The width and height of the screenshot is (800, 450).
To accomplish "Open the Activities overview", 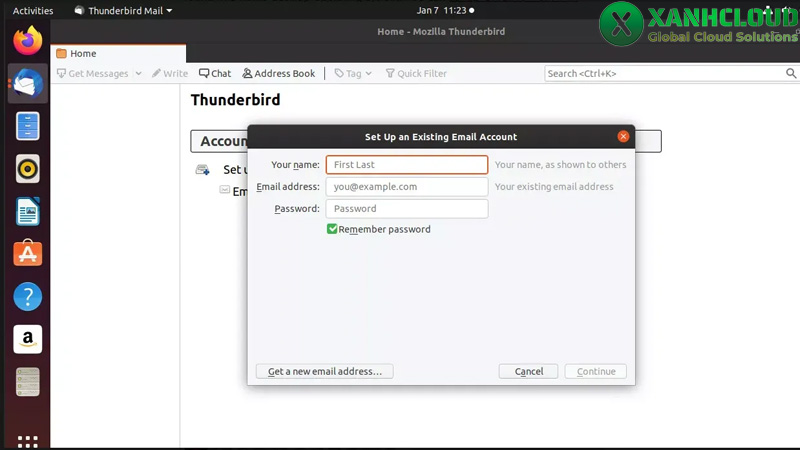I will tap(33, 10).
